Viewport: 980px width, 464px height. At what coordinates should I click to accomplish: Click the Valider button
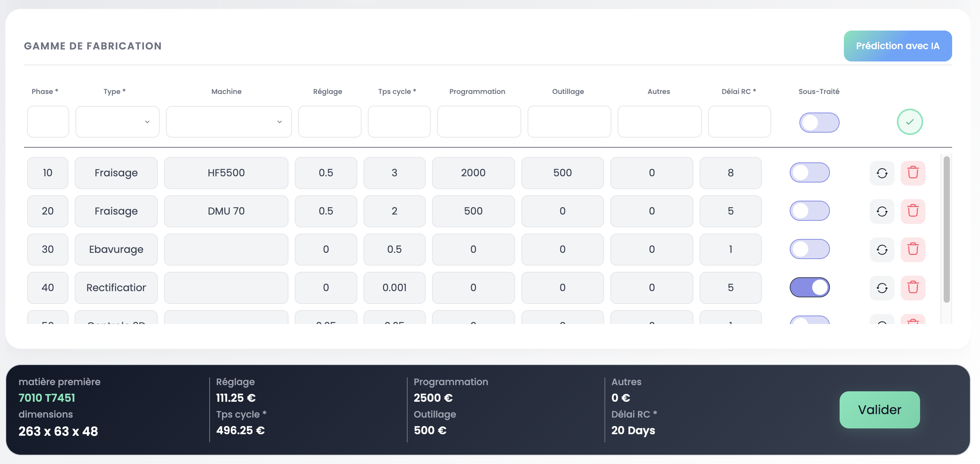(x=879, y=409)
